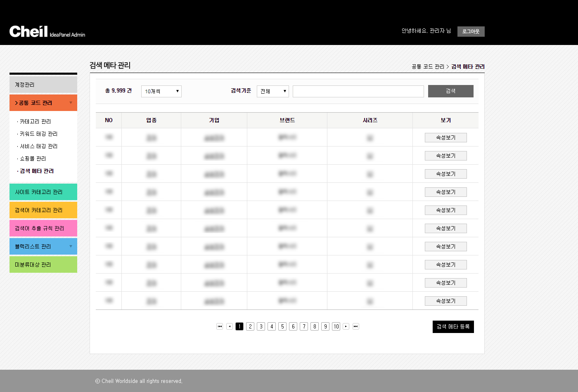Viewport: 578px width, 392px height.
Task: Collapse the 공통 코드 관리 menu section
Action: (71, 103)
